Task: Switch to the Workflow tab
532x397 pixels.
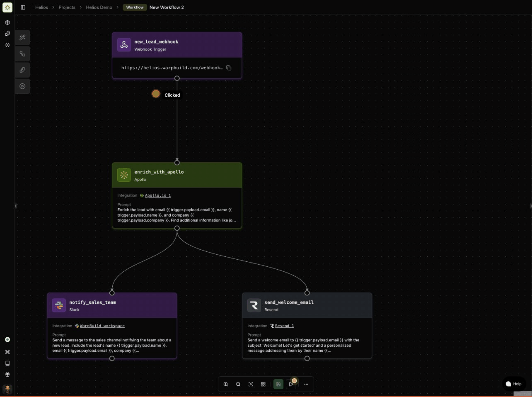Action: (x=135, y=7)
